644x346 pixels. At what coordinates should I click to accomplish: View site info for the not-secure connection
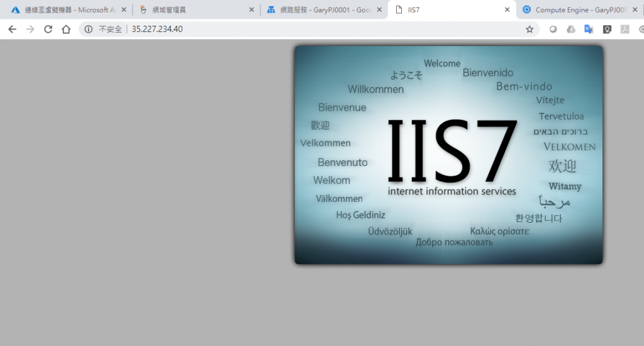point(88,29)
